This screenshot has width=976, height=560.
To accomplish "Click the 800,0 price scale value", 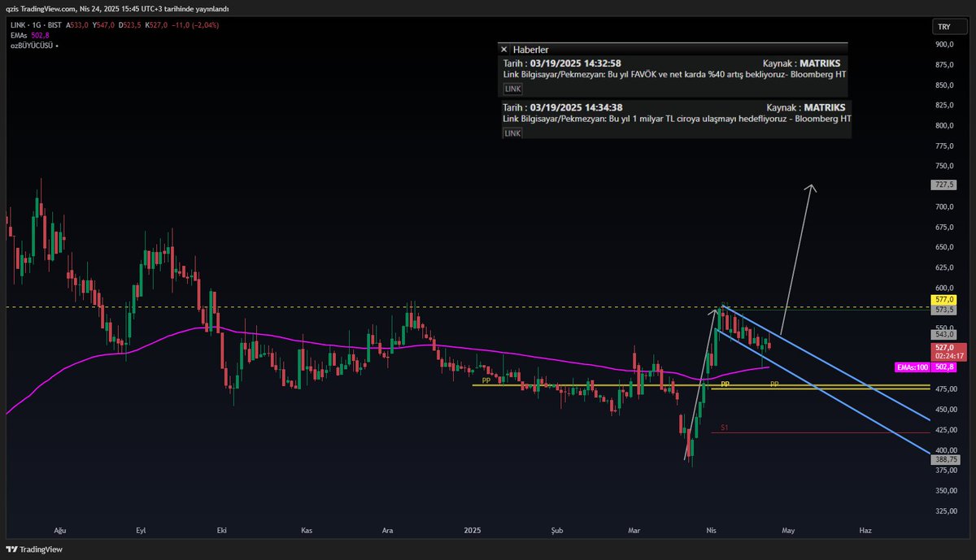I will point(943,126).
